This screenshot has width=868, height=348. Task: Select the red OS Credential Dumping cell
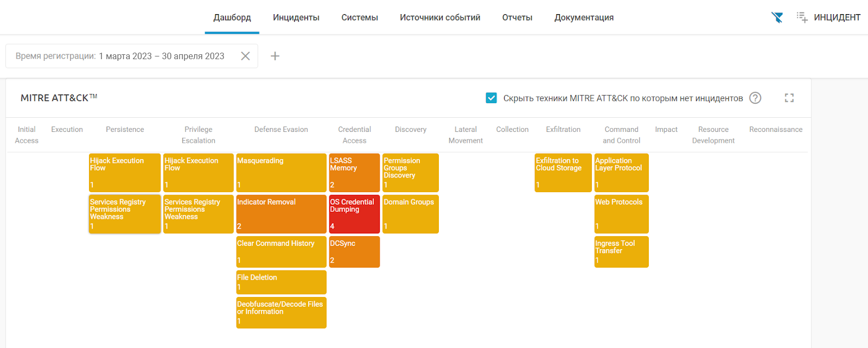[x=354, y=214]
